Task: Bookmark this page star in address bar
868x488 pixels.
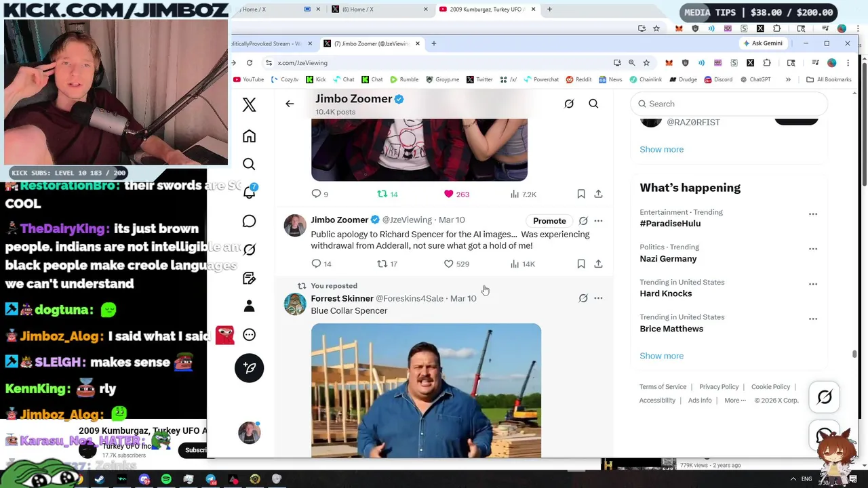Action: 646,63
